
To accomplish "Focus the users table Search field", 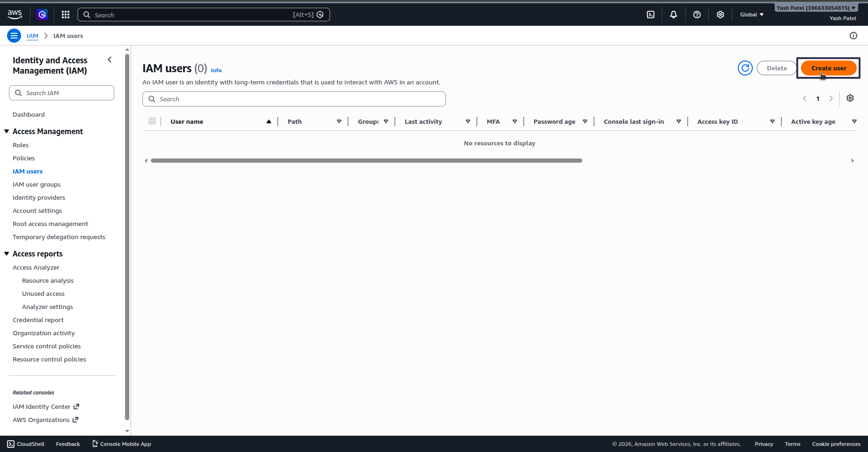I will click(294, 99).
